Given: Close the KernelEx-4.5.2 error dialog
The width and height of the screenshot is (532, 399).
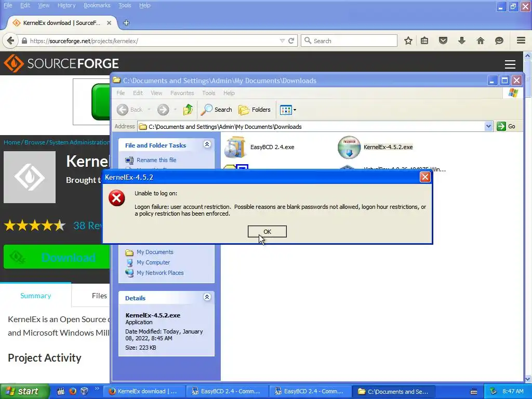Looking at the screenshot, I should coord(425,177).
